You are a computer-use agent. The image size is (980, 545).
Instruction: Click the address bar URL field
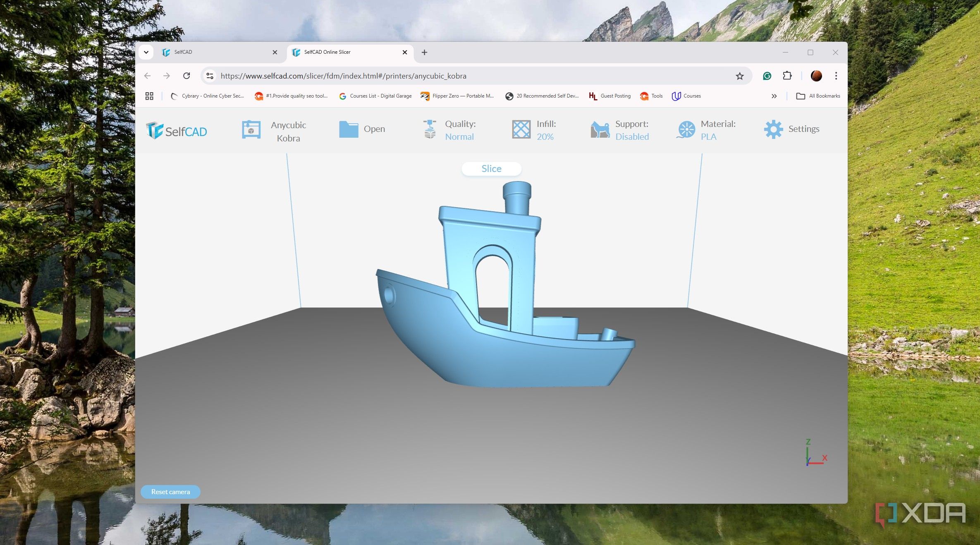coord(476,76)
